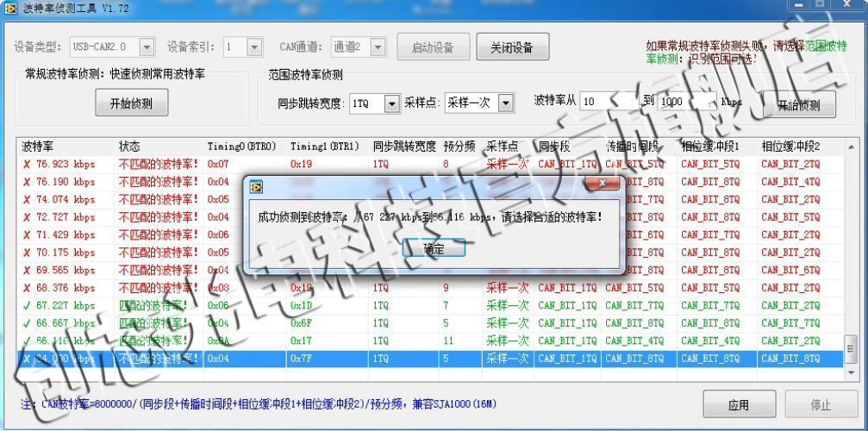This screenshot has width=868, height=431.
Task: Click the small icon in the message dialog title
Action: click(255, 186)
